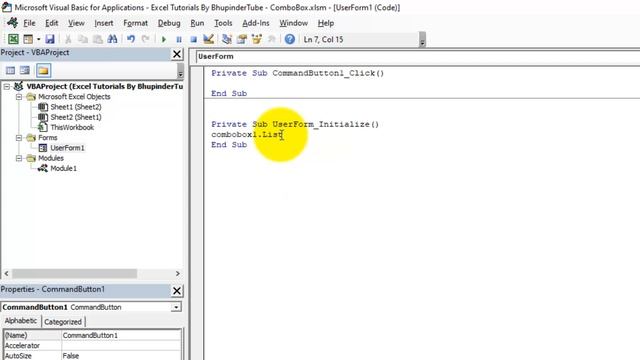Click the Insert UserForm toolbar icon
This screenshot has height=360, width=640.
point(28,39)
